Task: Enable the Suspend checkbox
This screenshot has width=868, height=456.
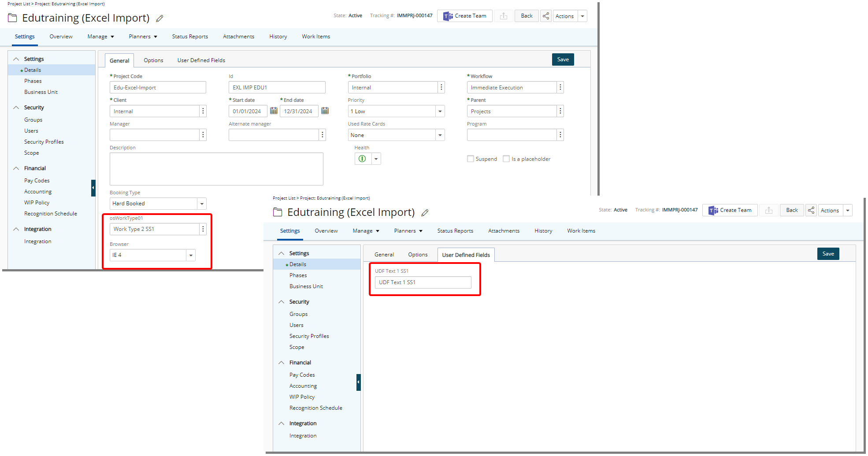Action: tap(471, 159)
